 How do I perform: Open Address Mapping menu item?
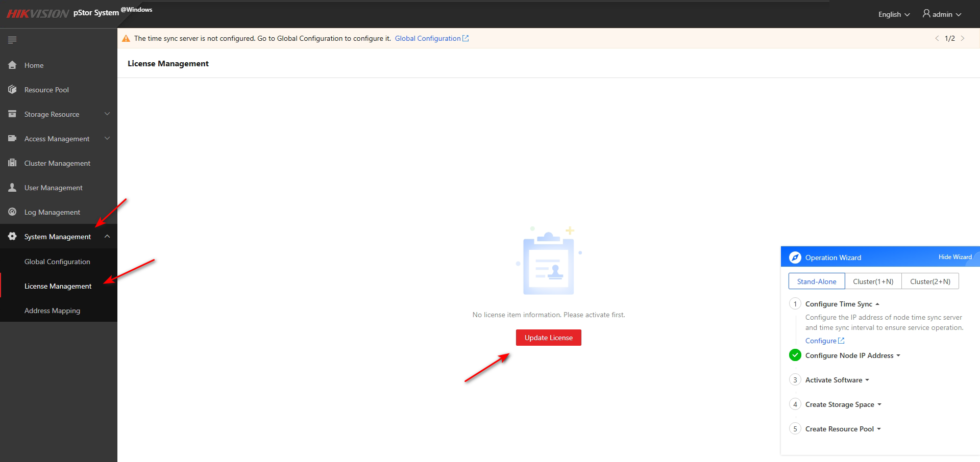pyautogui.click(x=52, y=311)
